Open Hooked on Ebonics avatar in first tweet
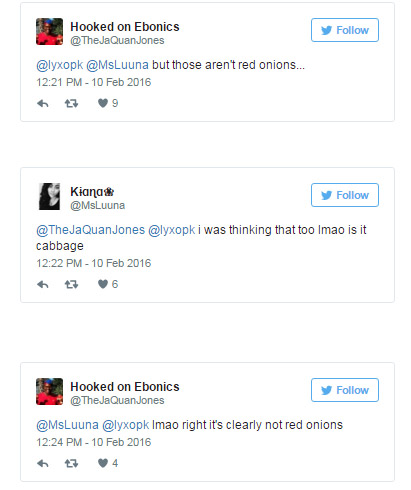Image resolution: width=411 pixels, height=490 pixels. point(49,31)
